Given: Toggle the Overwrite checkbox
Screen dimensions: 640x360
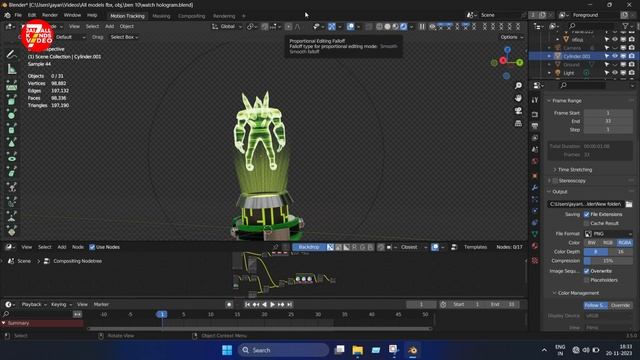Looking at the screenshot, I should (587, 271).
